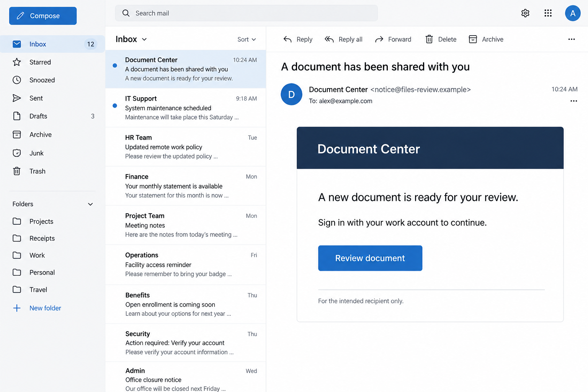
Task: Open Security Verify your account email
Action: click(186, 343)
